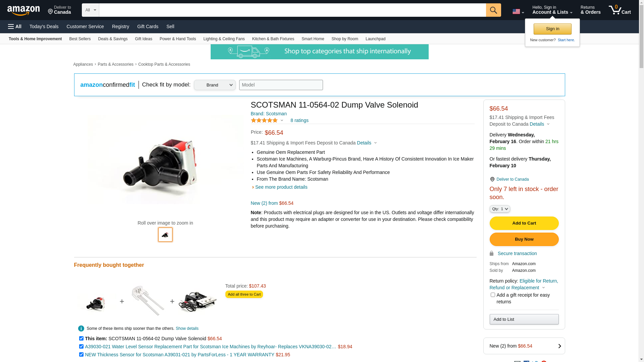Screen dimensions: 644x362
Task: Uncheck the water level sensor item checkbox
Action: [x=81, y=347]
